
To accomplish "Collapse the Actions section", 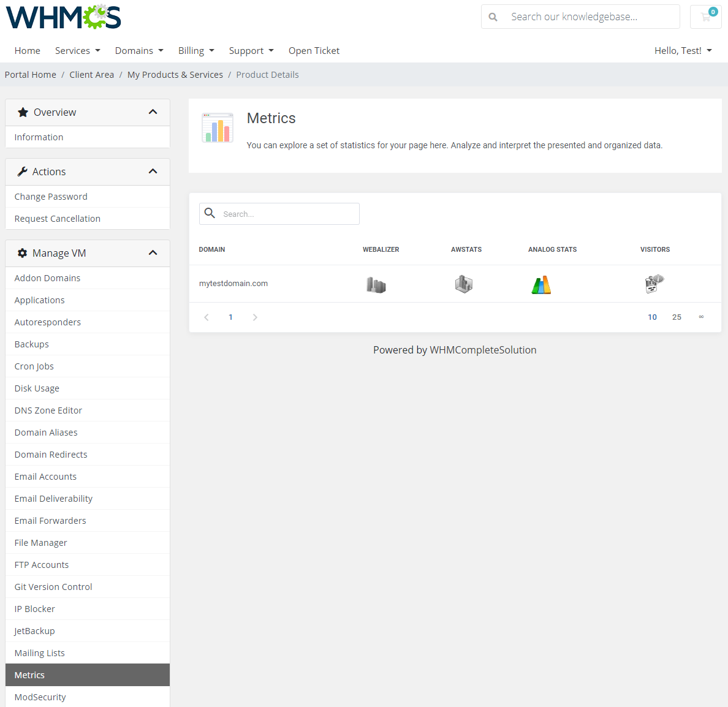I will click(x=153, y=172).
